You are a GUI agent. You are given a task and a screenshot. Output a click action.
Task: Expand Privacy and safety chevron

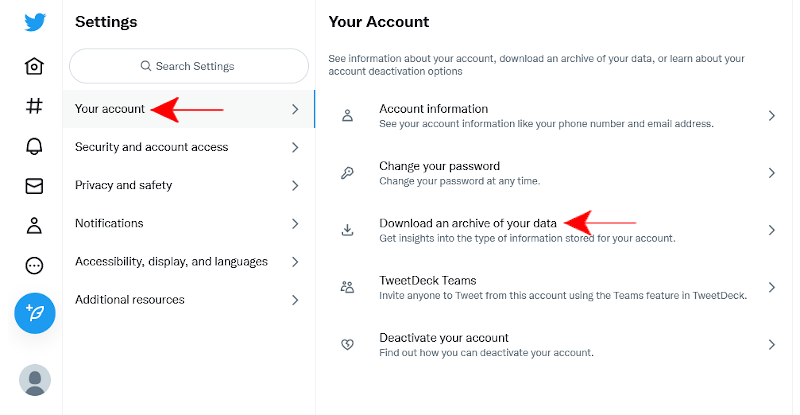[x=295, y=185]
